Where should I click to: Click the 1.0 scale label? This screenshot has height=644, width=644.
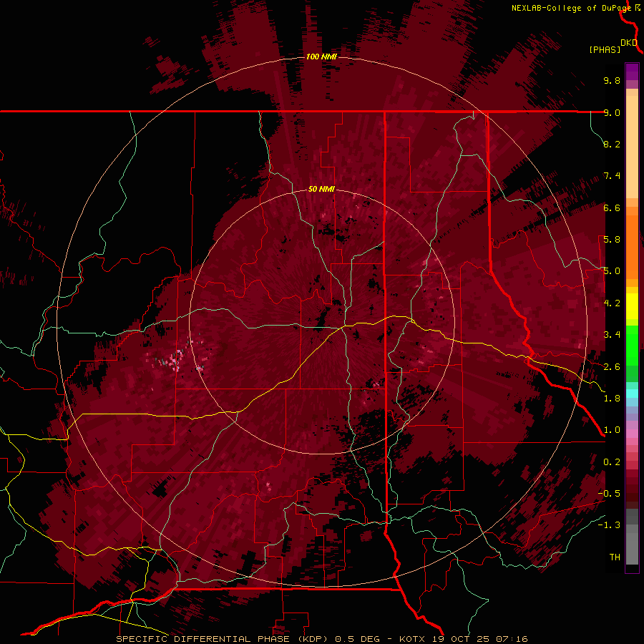point(612,430)
